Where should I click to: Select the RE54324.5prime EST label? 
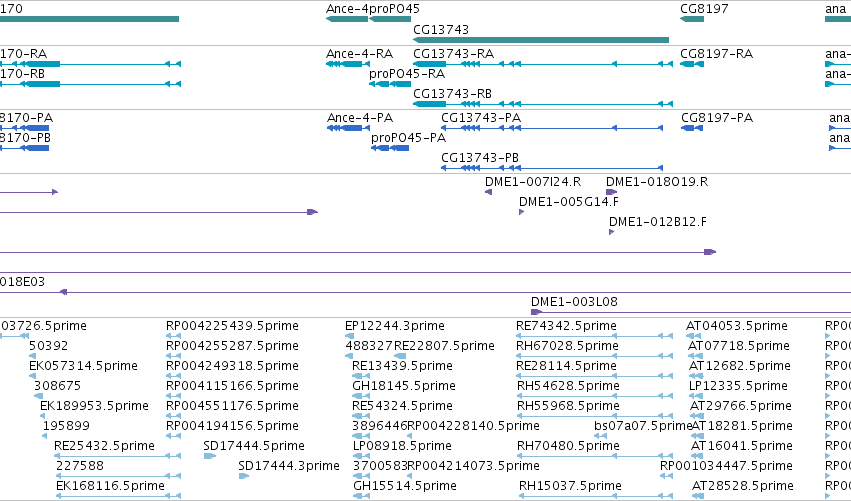point(402,406)
